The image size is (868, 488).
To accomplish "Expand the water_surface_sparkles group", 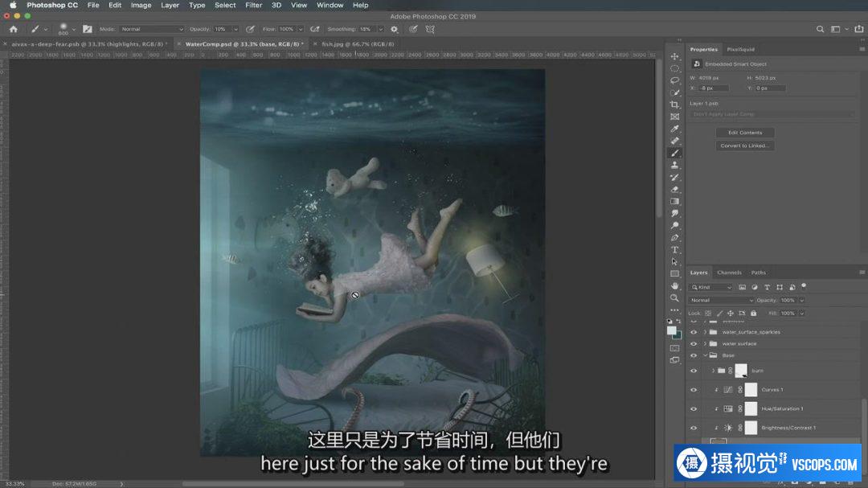I will point(705,332).
